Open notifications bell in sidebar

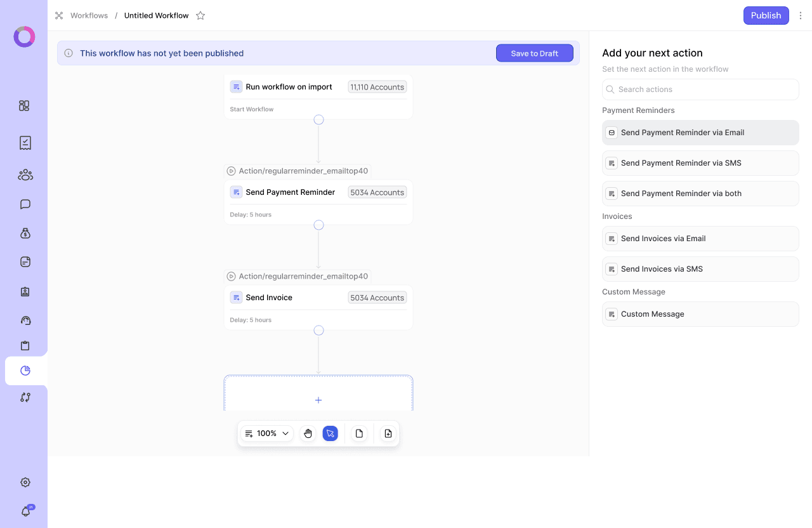pos(27,511)
